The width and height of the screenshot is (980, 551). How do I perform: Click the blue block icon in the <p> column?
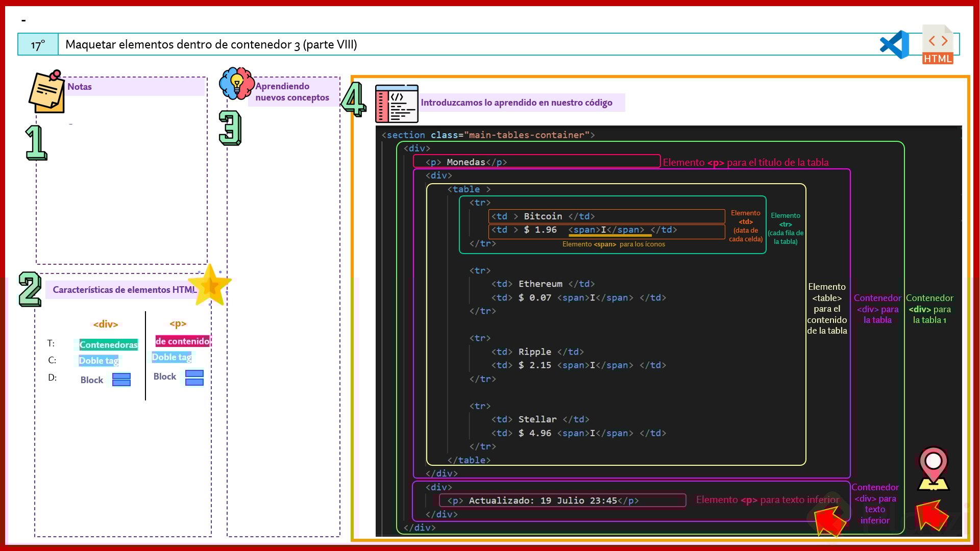[194, 378]
